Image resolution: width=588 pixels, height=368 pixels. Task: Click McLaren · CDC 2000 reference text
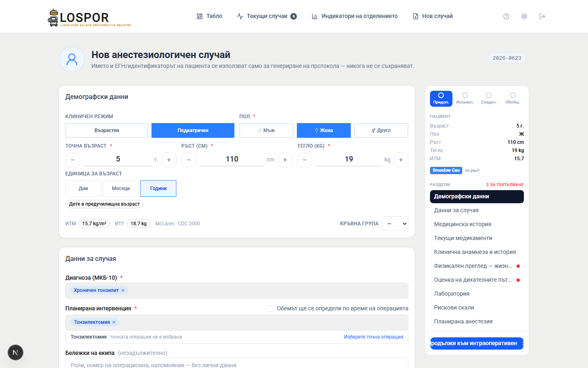(178, 224)
